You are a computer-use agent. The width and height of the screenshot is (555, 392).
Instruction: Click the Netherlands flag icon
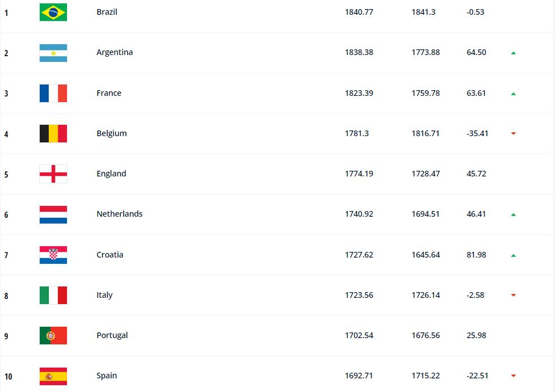pos(53,214)
